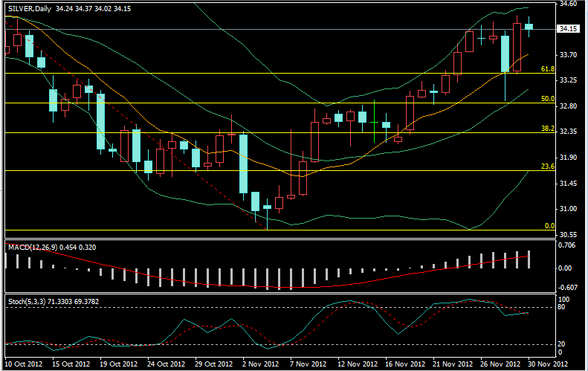Click the Stochastic 20 level label
The image size is (588, 371).
(x=561, y=344)
